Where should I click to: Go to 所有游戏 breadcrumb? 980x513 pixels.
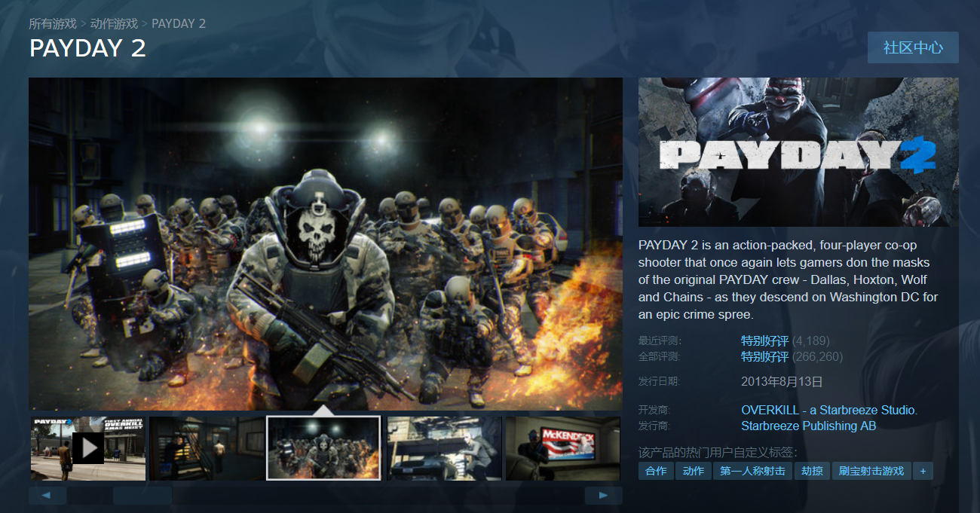pos(53,23)
